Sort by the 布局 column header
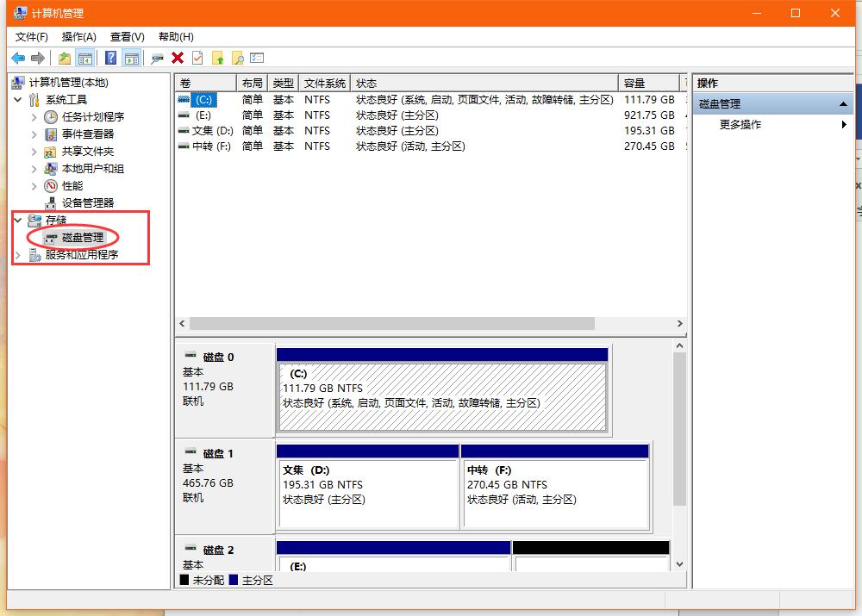This screenshot has height=616, width=862. (x=253, y=83)
